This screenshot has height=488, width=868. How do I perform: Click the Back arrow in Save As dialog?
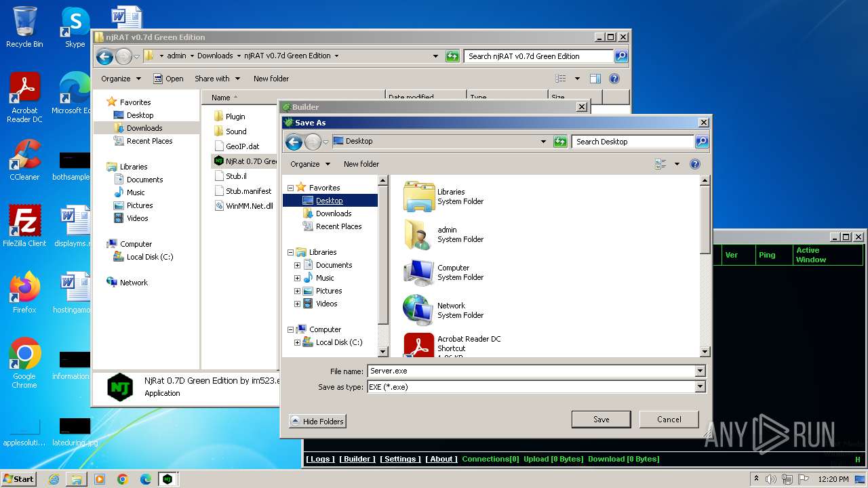pyautogui.click(x=294, y=142)
